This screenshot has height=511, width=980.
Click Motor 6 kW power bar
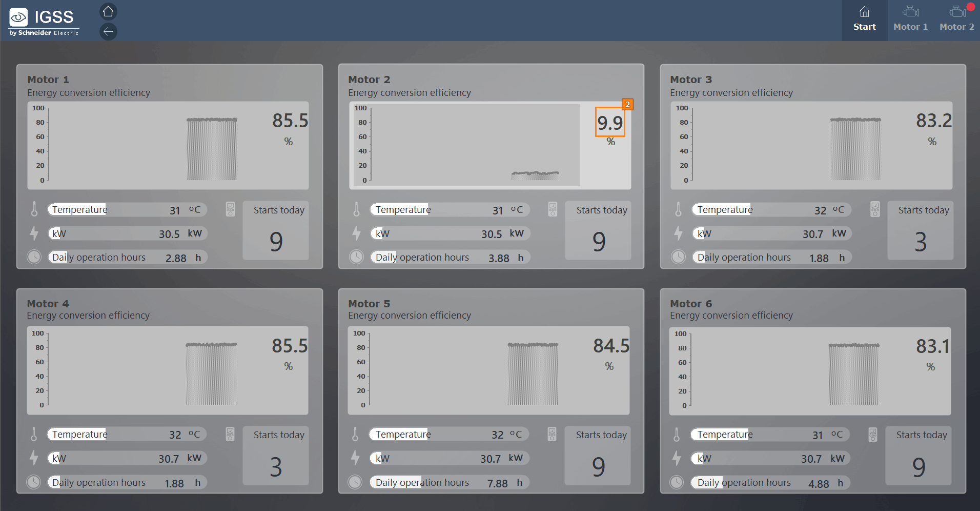click(770, 459)
